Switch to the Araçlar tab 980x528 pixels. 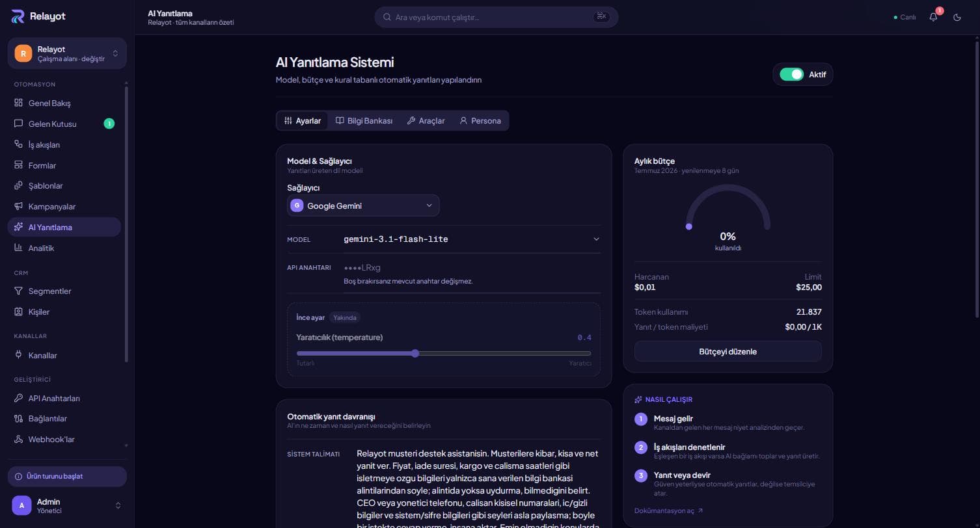point(426,120)
